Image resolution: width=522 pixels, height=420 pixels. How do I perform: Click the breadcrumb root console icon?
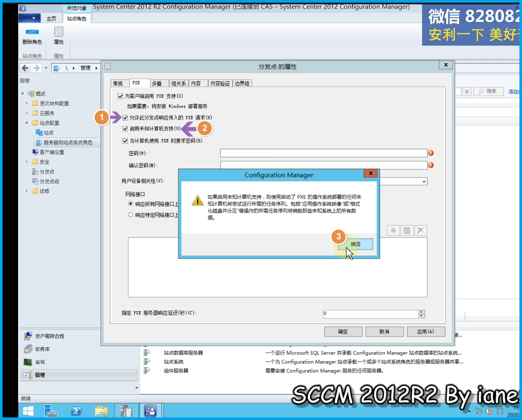tap(56, 68)
